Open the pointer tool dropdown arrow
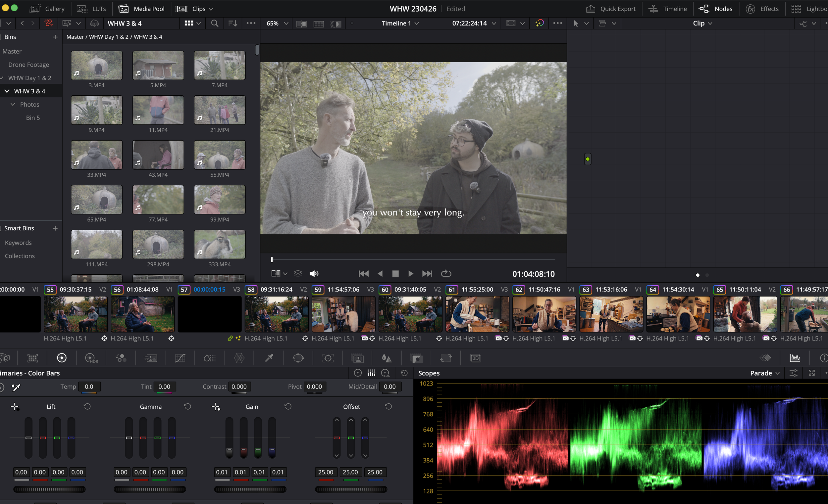 (x=586, y=23)
